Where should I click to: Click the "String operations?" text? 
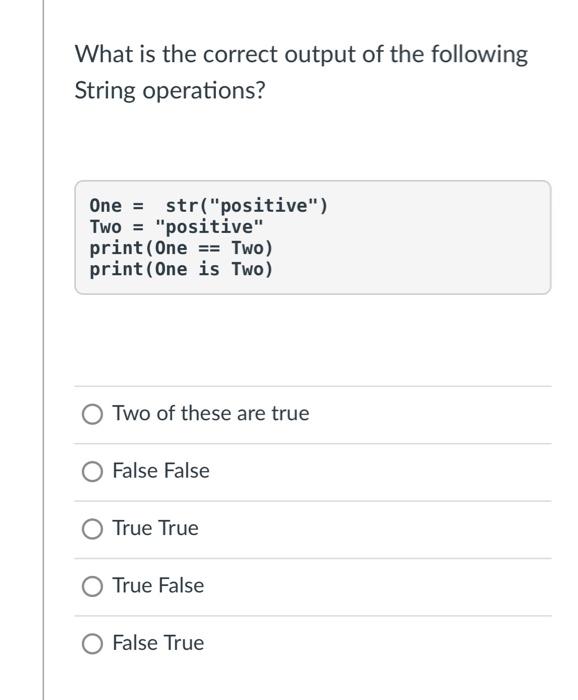(170, 91)
